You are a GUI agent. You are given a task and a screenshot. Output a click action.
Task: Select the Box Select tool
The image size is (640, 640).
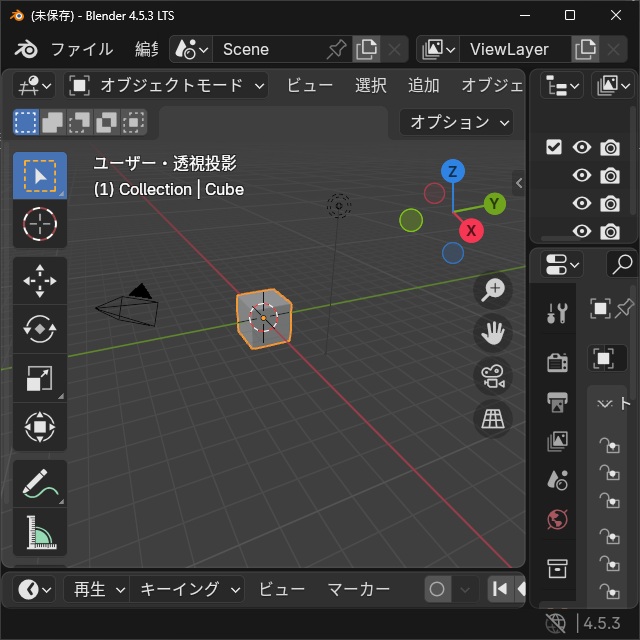(x=40, y=176)
